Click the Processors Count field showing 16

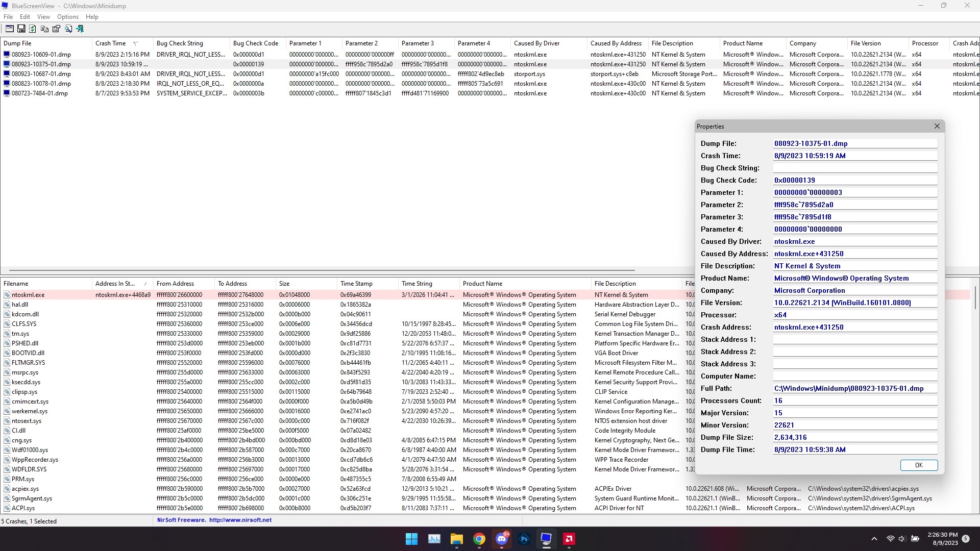pos(855,401)
